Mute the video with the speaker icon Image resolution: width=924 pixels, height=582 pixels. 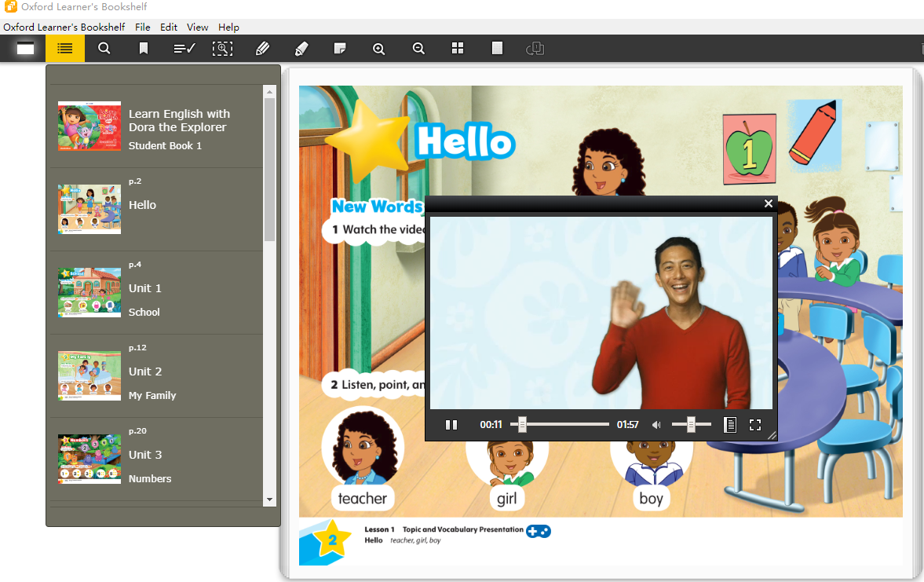656,425
